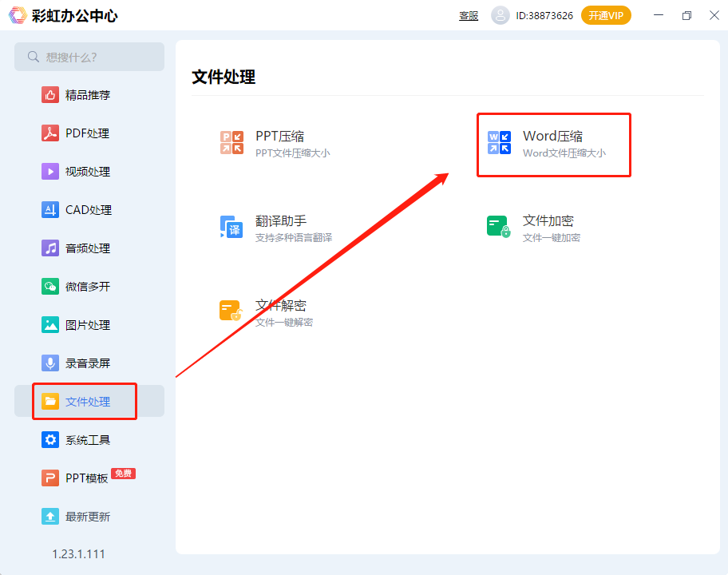Screen dimensions: 728x575
Task: Click the PDF处理 red PDF icon
Action: (x=50, y=133)
